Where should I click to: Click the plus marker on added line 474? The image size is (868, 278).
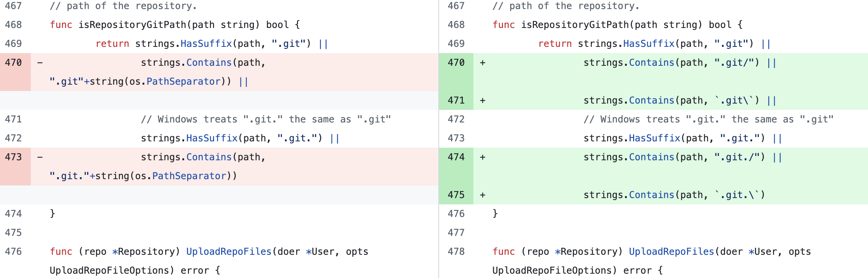pyautogui.click(x=482, y=157)
